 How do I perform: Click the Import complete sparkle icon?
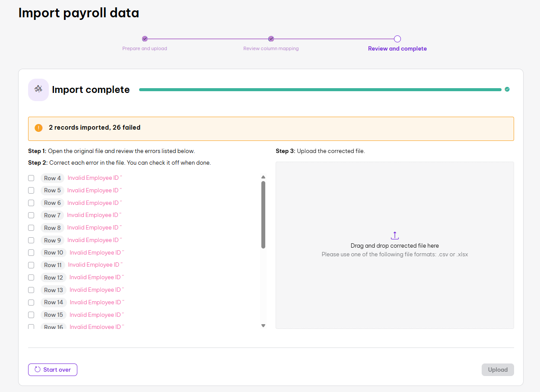[38, 89]
